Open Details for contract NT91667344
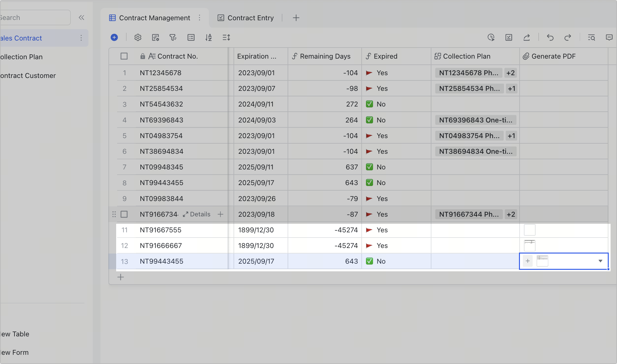Viewport: 617px width, 364px height. [196, 214]
